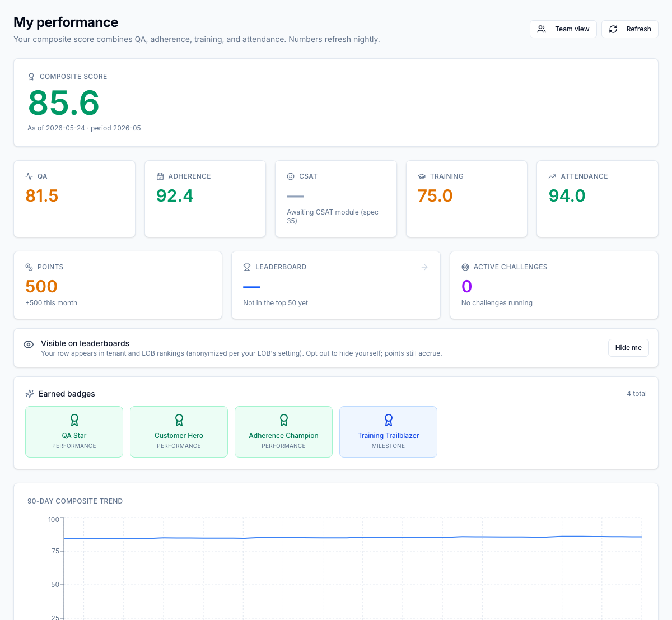
Task: Click the Customer Hero badge ribbon icon
Action: pyautogui.click(x=179, y=420)
